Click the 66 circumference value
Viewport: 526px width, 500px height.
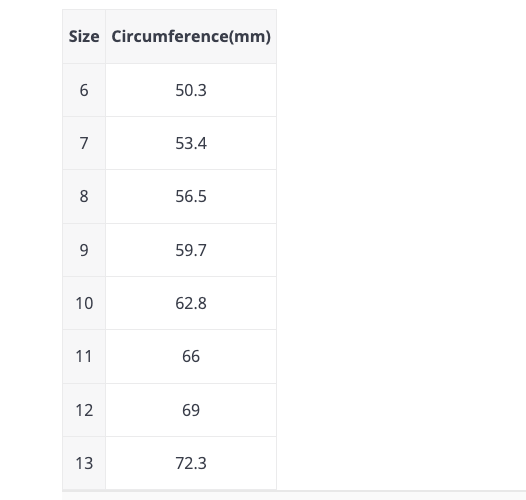[x=191, y=356]
